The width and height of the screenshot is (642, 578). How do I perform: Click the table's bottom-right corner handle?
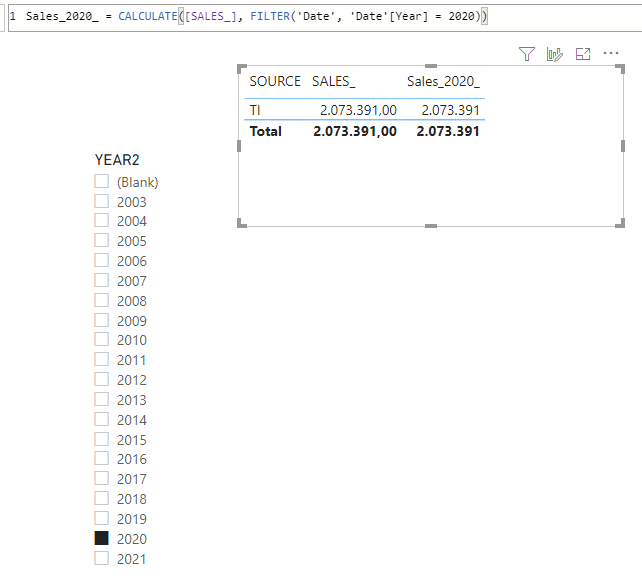[620, 223]
